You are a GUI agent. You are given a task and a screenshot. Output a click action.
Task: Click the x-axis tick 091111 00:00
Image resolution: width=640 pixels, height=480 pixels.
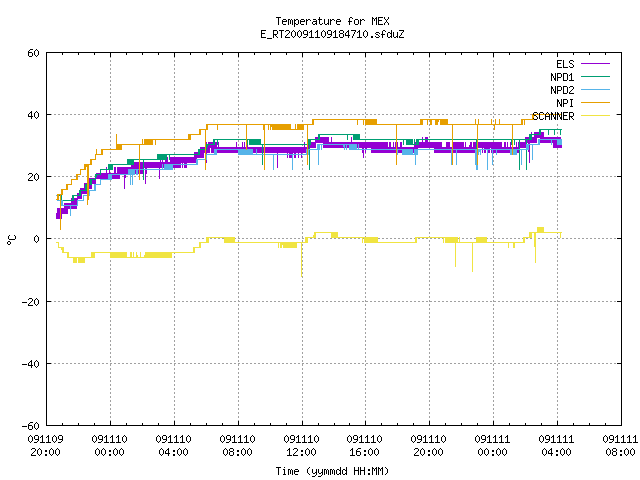click(x=493, y=446)
